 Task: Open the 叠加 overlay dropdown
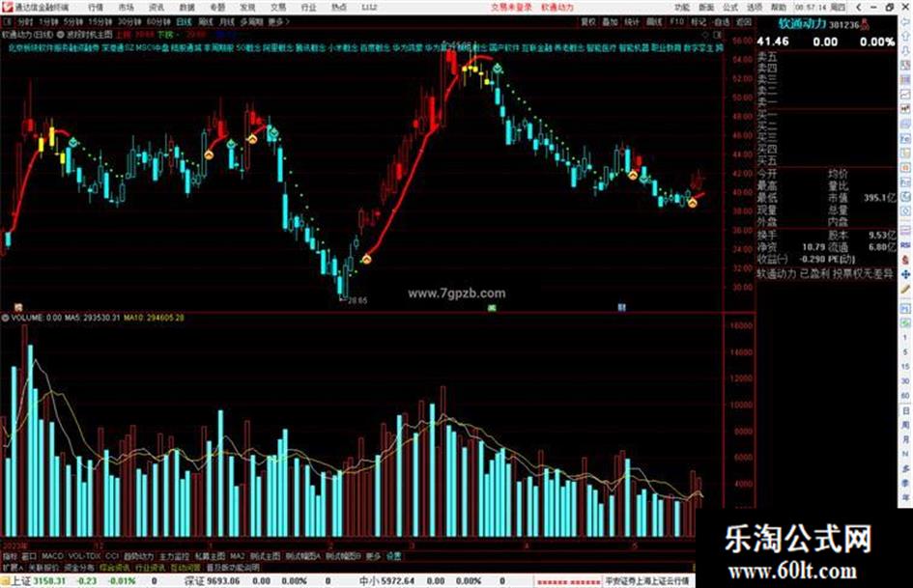point(610,21)
